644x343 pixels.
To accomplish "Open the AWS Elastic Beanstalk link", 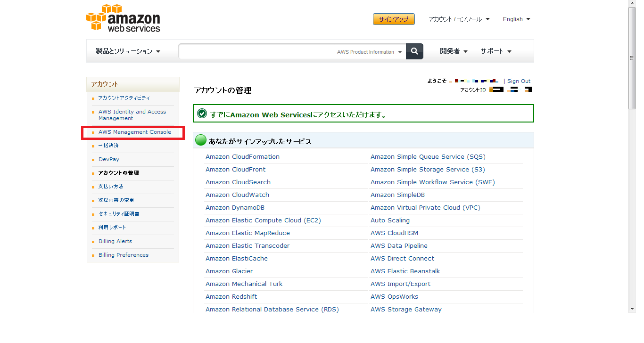I will coord(405,271).
